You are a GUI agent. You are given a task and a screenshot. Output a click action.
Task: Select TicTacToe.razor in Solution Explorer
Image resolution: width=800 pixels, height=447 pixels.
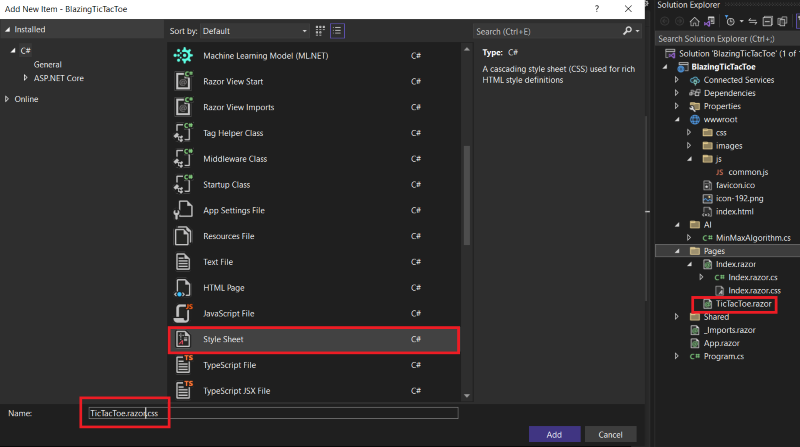(743, 304)
